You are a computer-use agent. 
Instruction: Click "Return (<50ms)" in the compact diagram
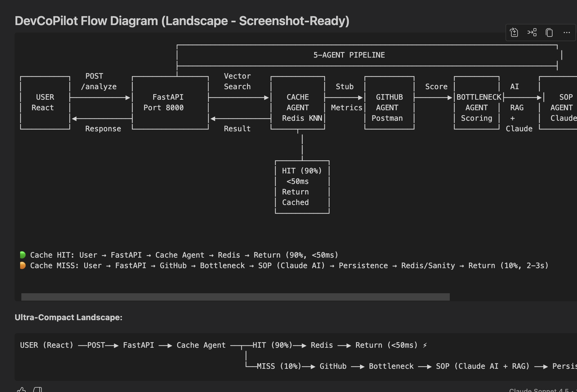click(x=386, y=345)
